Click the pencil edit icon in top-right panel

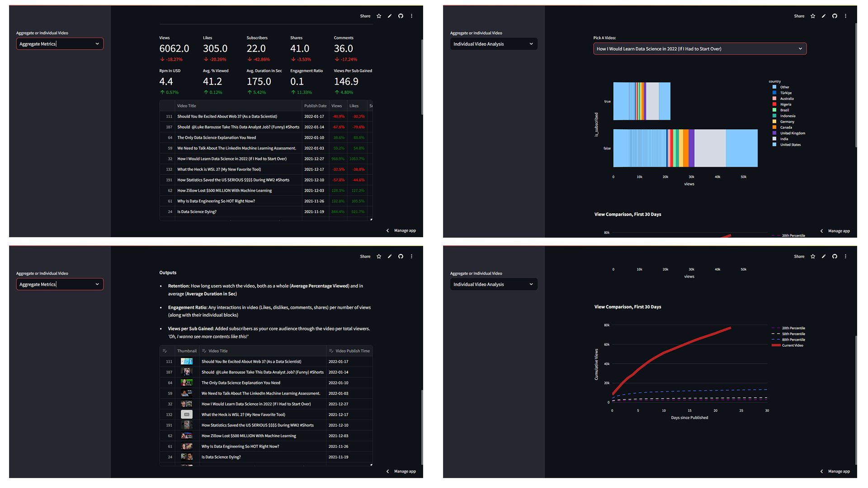click(824, 16)
